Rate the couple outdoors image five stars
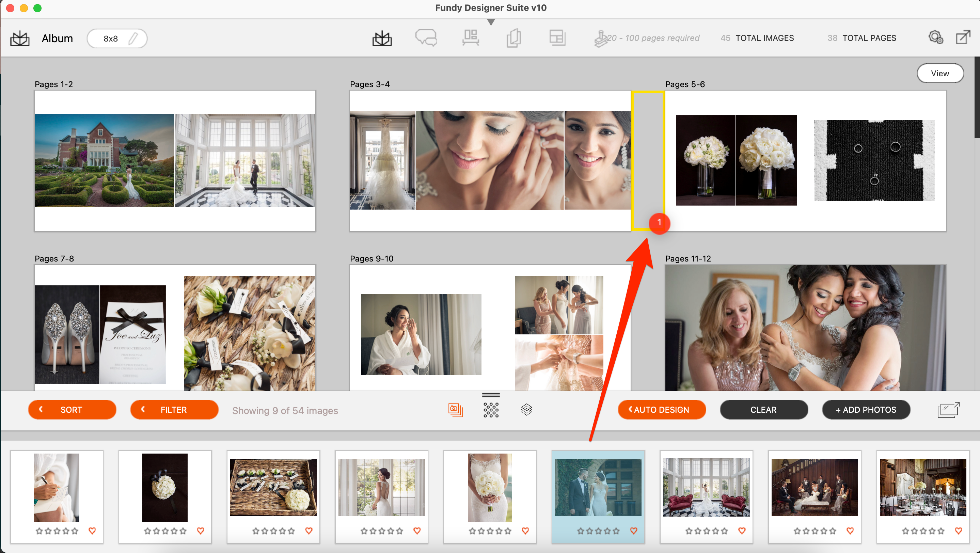 tap(616, 531)
